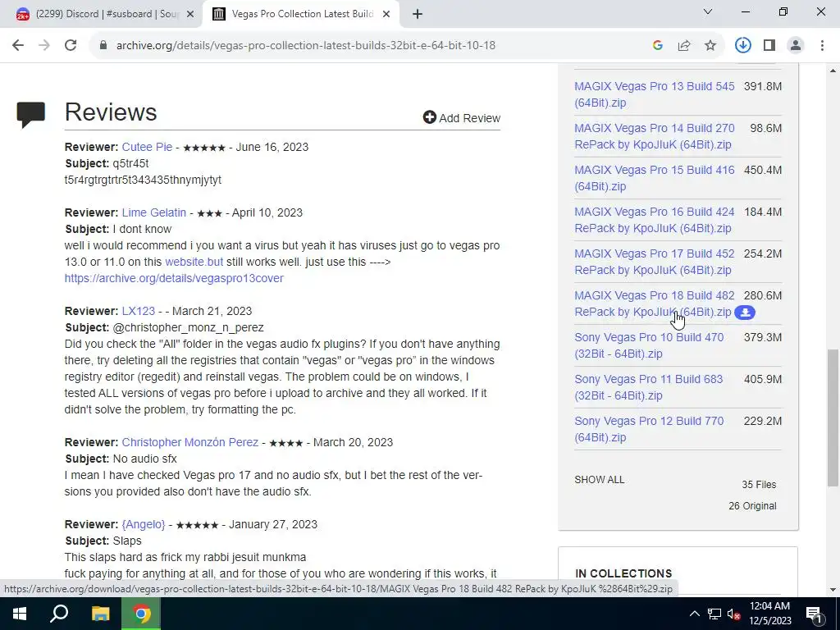Open a new browser tab

tap(418, 14)
